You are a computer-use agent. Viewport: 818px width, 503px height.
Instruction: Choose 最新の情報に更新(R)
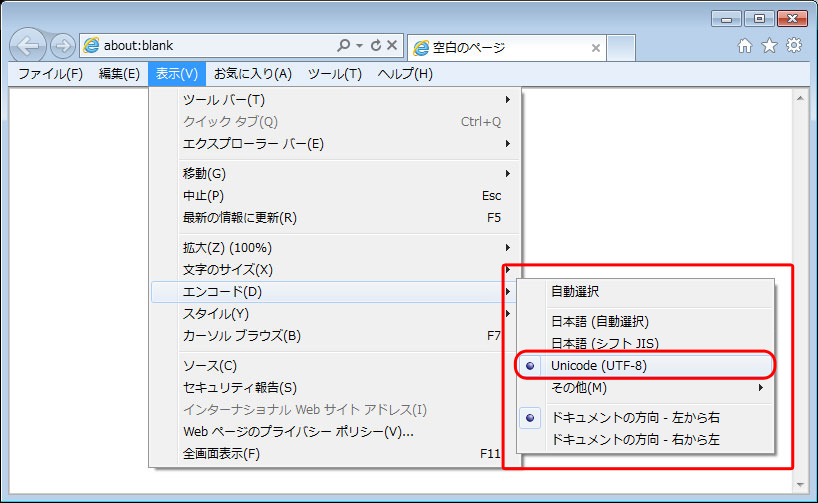pyautogui.click(x=335, y=218)
